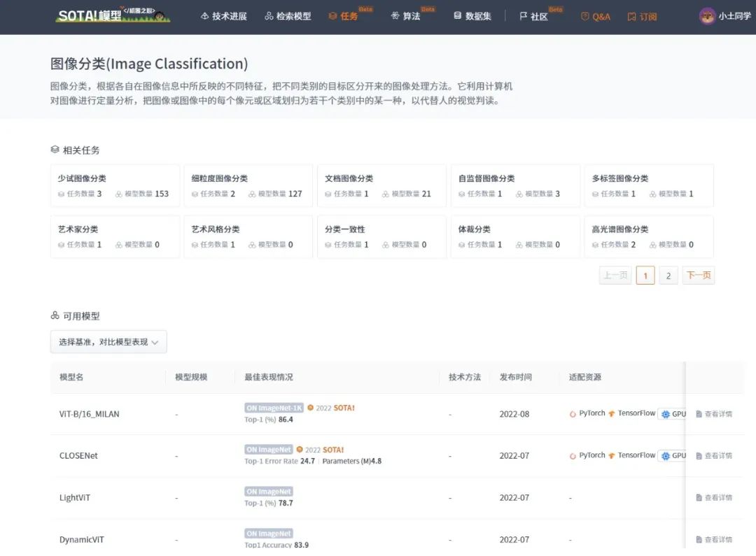Go to page 2 in pagination

668,276
